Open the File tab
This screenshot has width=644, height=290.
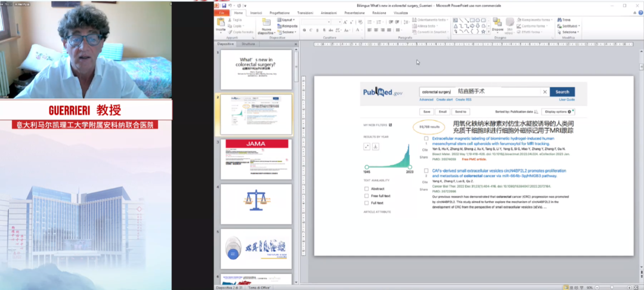tap(222, 13)
